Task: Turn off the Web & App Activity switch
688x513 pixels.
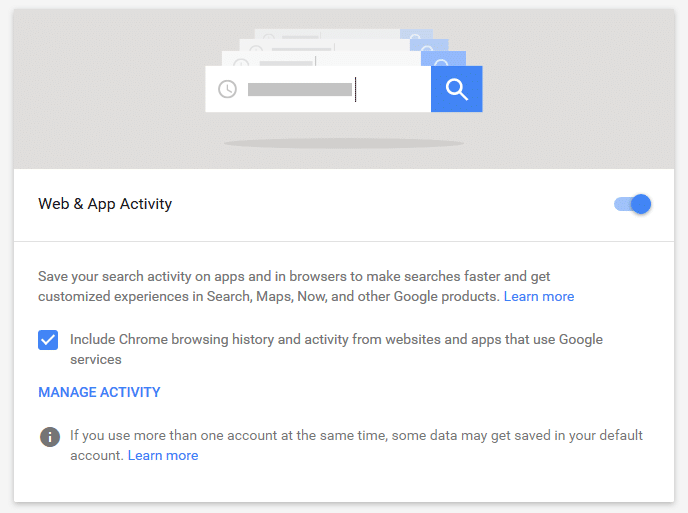Action: (x=632, y=204)
